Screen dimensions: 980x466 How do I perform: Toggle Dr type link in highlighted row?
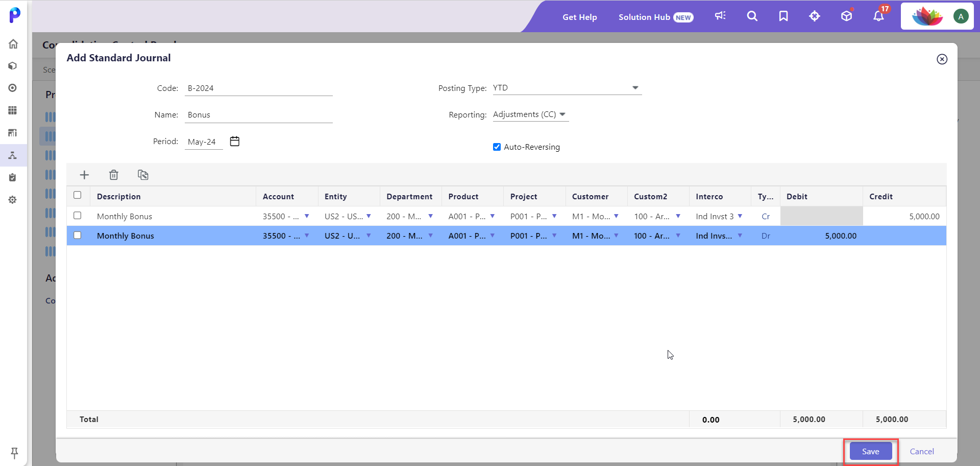click(x=766, y=236)
